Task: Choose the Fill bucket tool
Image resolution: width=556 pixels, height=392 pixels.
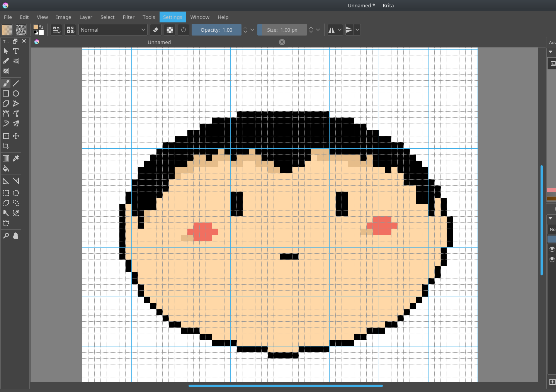Action: pyautogui.click(x=6, y=168)
